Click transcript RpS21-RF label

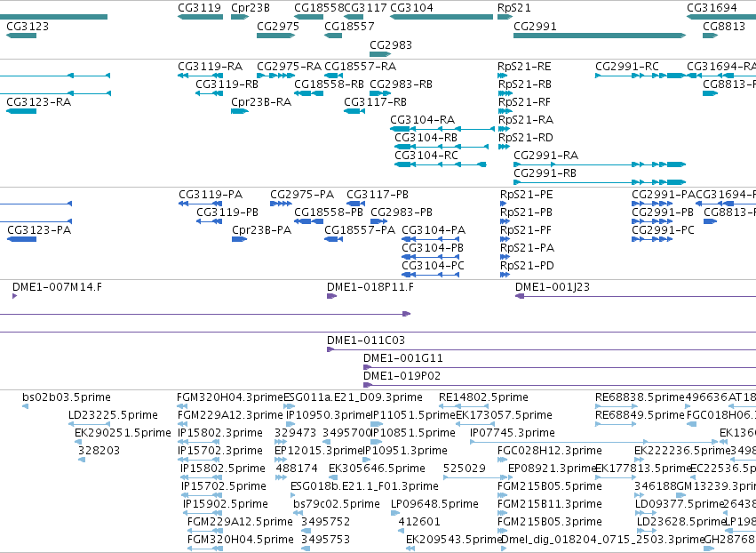coord(524,102)
